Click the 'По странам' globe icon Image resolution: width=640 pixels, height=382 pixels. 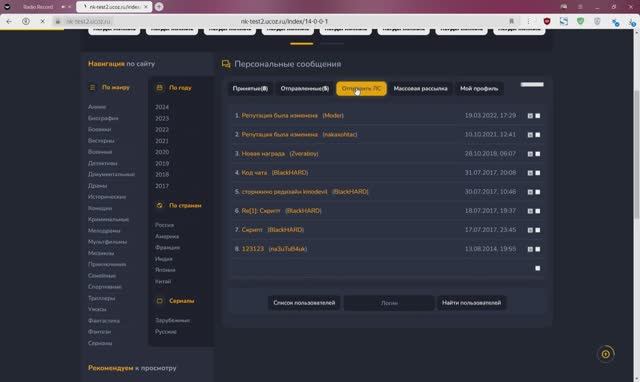(160, 205)
